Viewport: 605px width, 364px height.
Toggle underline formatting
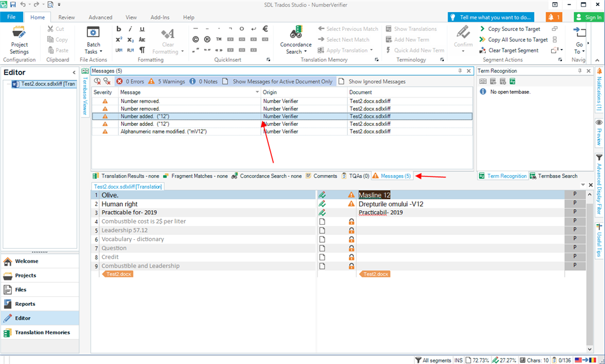(x=142, y=28)
